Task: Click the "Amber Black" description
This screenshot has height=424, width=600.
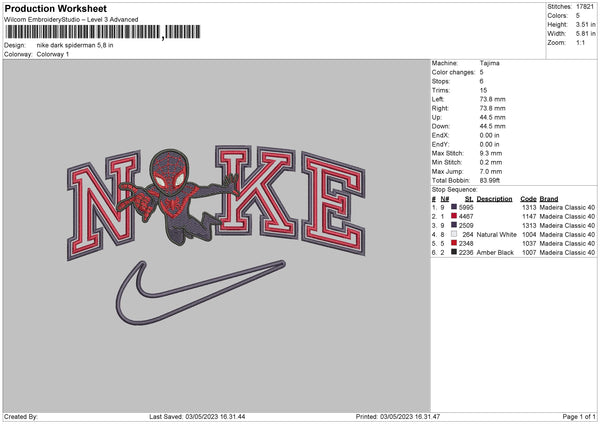Action: [x=495, y=253]
